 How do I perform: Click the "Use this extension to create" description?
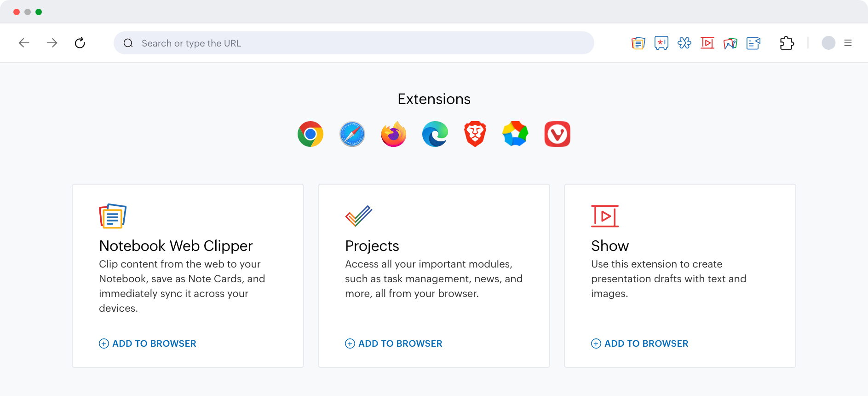click(669, 279)
